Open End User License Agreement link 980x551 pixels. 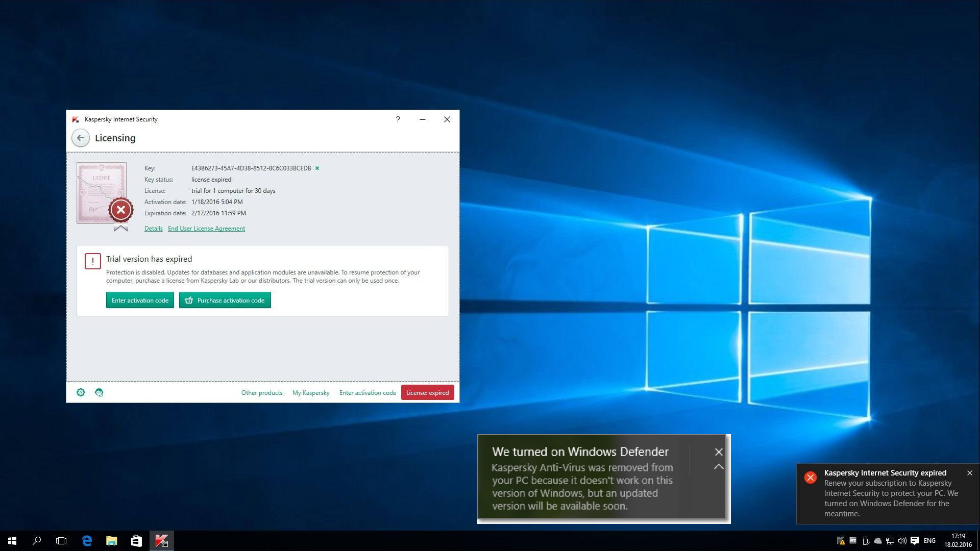(206, 229)
